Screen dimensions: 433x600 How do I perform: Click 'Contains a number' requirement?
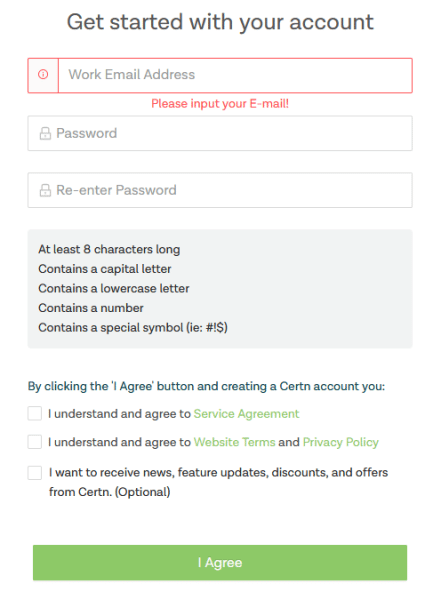click(91, 308)
